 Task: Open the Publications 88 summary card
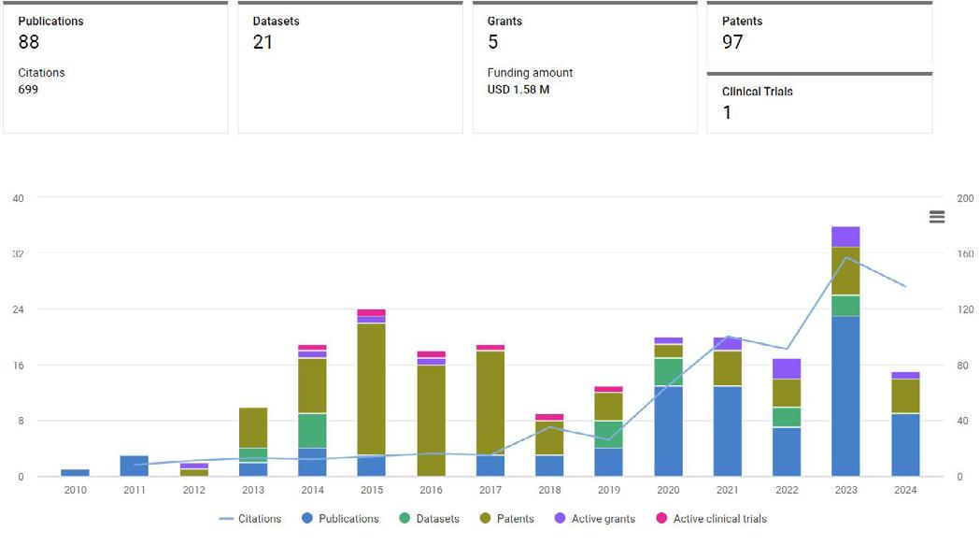click(x=116, y=67)
